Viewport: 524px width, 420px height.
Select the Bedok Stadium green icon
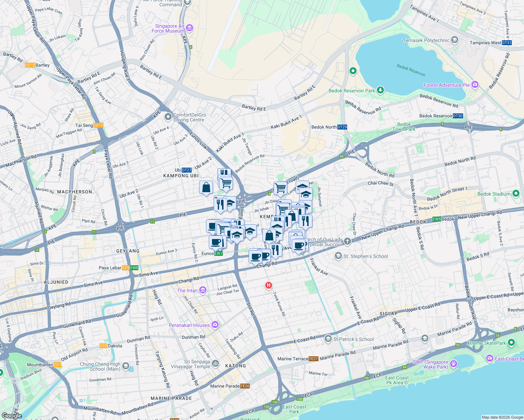[516, 194]
